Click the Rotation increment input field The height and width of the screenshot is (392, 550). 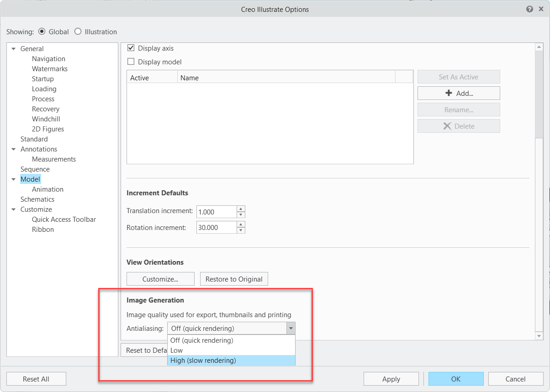[216, 227]
